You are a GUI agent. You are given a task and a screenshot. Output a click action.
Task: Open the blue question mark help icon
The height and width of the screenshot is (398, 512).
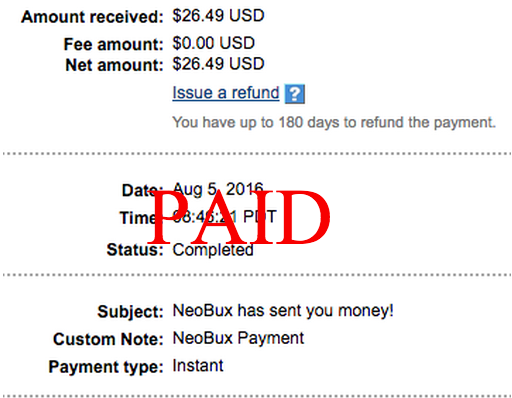[295, 94]
